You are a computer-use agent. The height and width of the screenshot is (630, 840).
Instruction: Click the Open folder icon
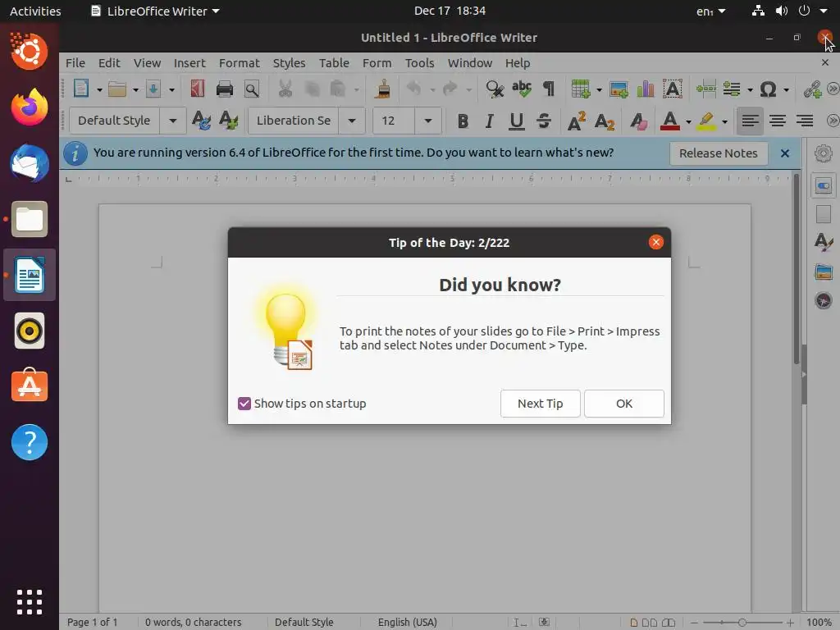coord(116,89)
